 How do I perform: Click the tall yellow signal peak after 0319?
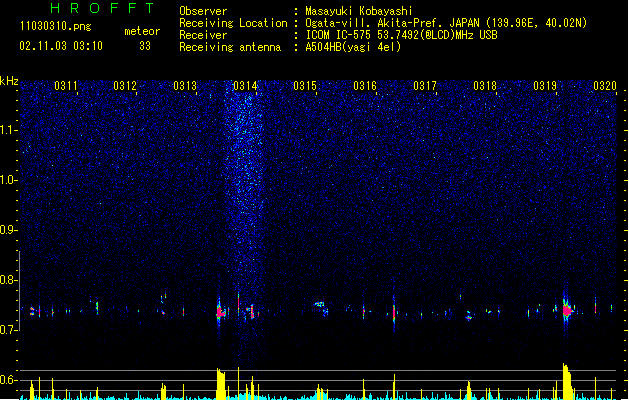tap(567, 381)
